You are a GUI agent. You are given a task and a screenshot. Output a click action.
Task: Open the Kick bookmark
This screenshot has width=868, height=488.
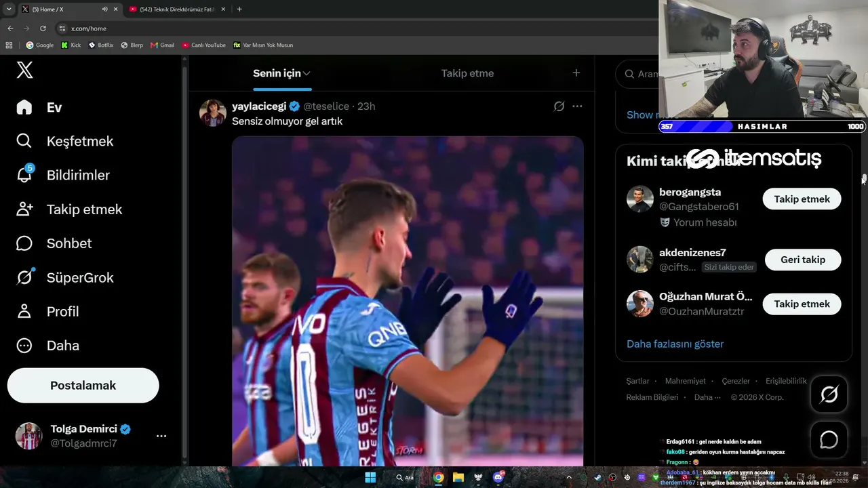tap(71, 45)
